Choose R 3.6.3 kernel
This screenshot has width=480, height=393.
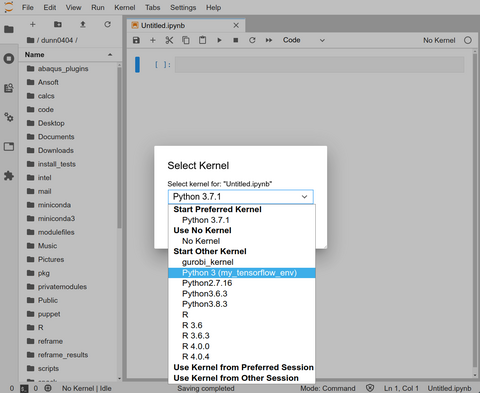242,336
